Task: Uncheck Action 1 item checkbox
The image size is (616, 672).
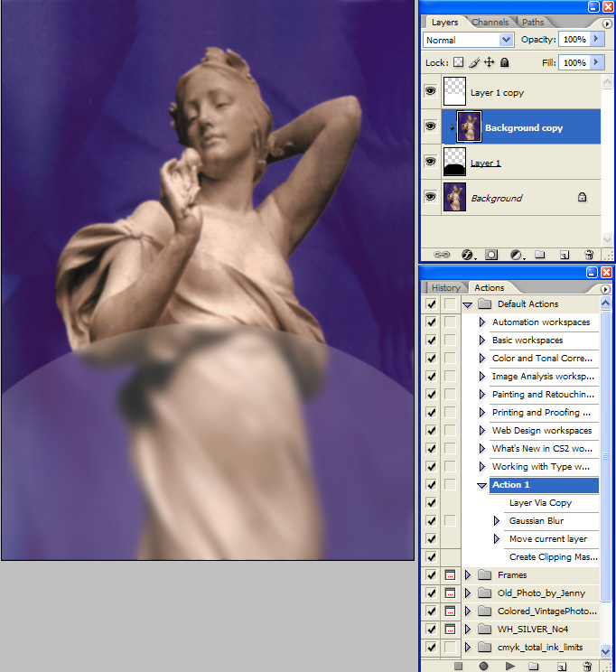Action: (431, 484)
